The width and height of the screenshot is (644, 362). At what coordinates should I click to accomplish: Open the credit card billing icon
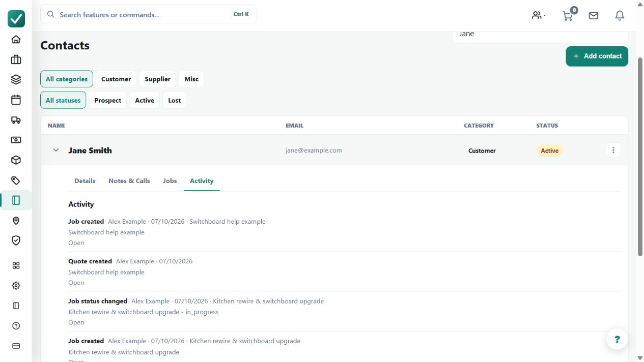[x=16, y=346]
